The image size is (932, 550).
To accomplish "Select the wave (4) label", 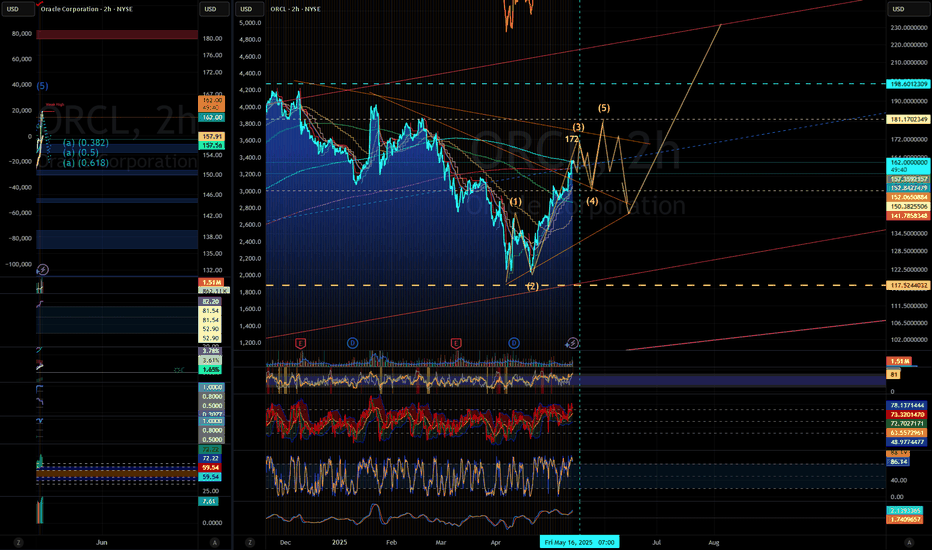I will (x=592, y=201).
